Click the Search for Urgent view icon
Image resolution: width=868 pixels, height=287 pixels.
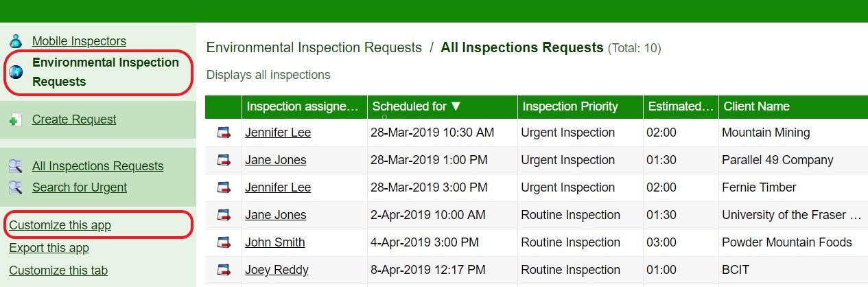(16, 187)
